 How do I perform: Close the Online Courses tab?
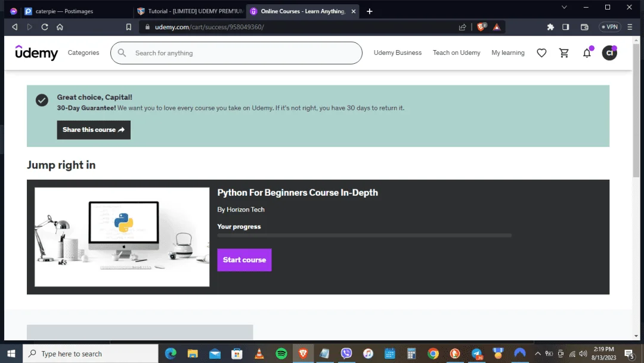coord(353,11)
